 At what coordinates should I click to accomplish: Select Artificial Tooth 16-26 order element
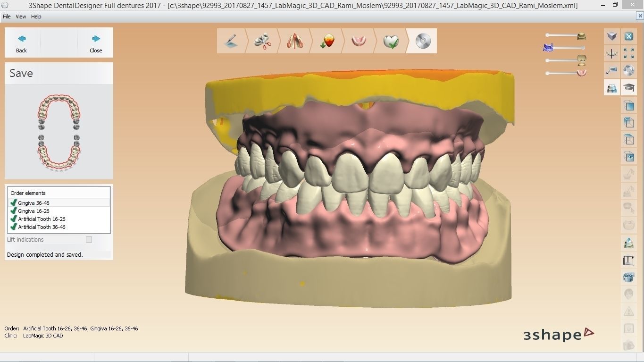(x=59, y=219)
